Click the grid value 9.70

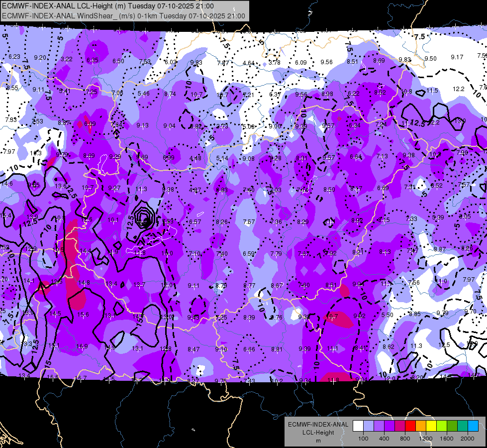point(470,311)
